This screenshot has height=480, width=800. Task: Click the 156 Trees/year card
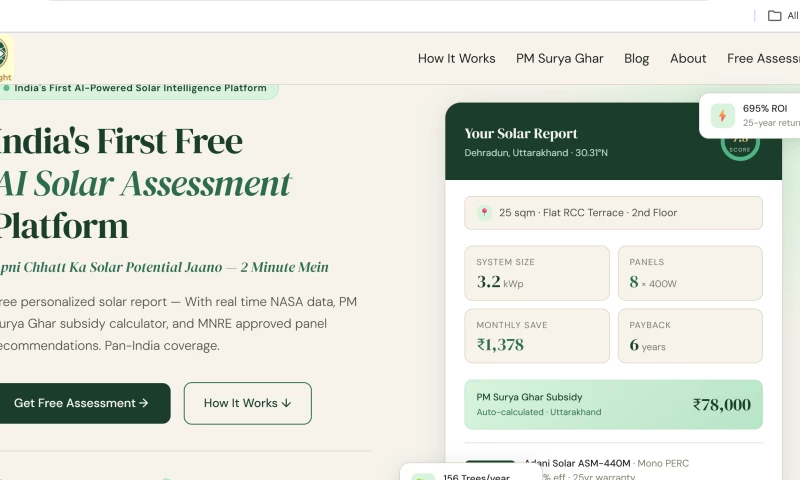pyautogui.click(x=471, y=473)
